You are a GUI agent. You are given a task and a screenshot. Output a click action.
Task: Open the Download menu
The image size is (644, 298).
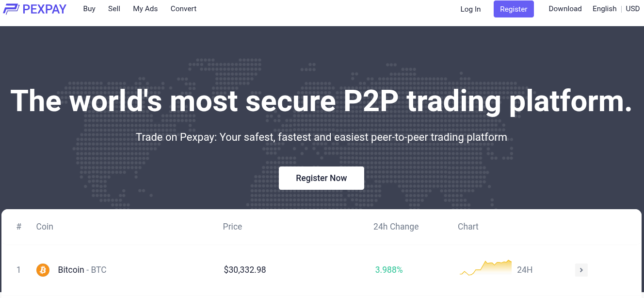point(565,9)
